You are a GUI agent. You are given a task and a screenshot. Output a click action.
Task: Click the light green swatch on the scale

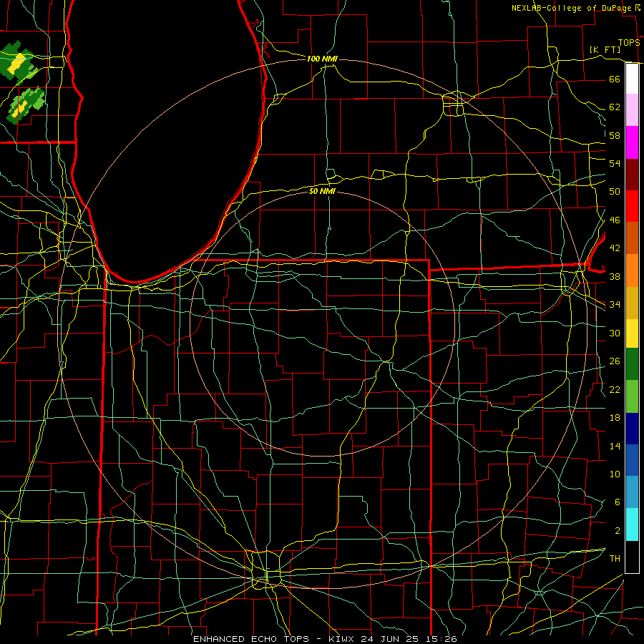coord(632,396)
